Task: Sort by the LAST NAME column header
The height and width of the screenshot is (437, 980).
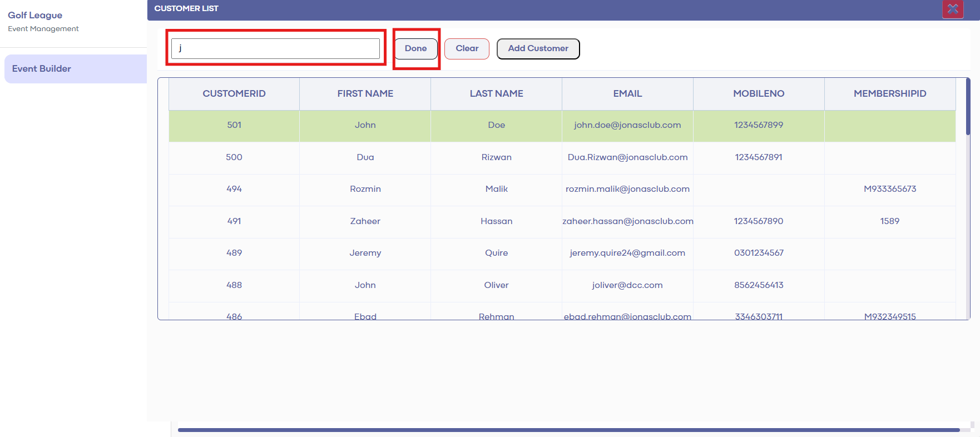Action: click(x=496, y=93)
